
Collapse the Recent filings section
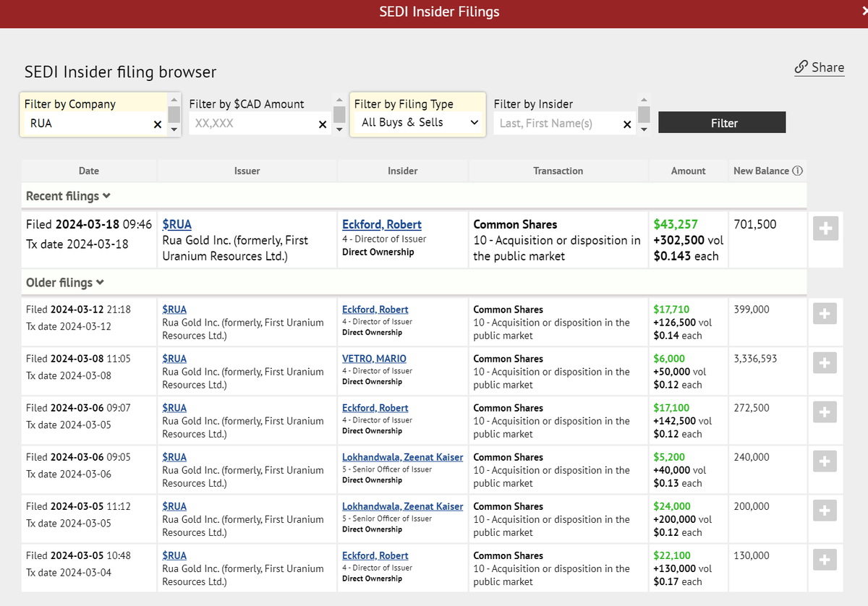coord(68,196)
